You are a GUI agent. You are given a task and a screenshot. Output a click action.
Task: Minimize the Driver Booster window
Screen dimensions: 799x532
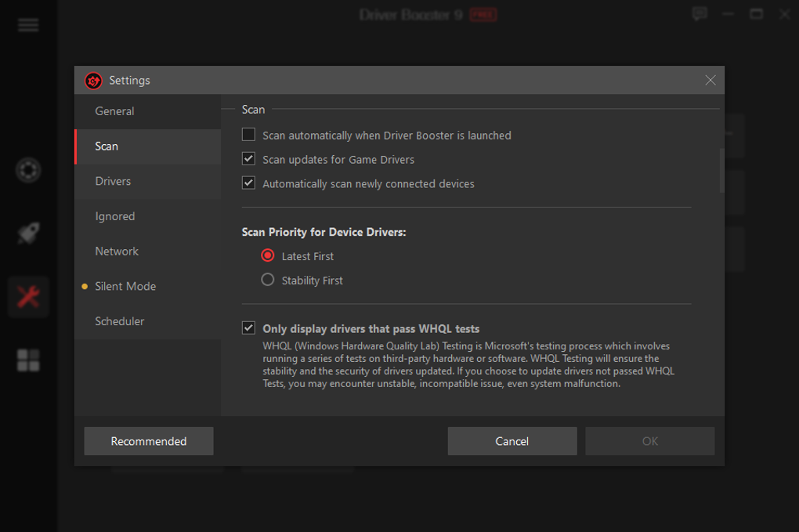(x=728, y=14)
